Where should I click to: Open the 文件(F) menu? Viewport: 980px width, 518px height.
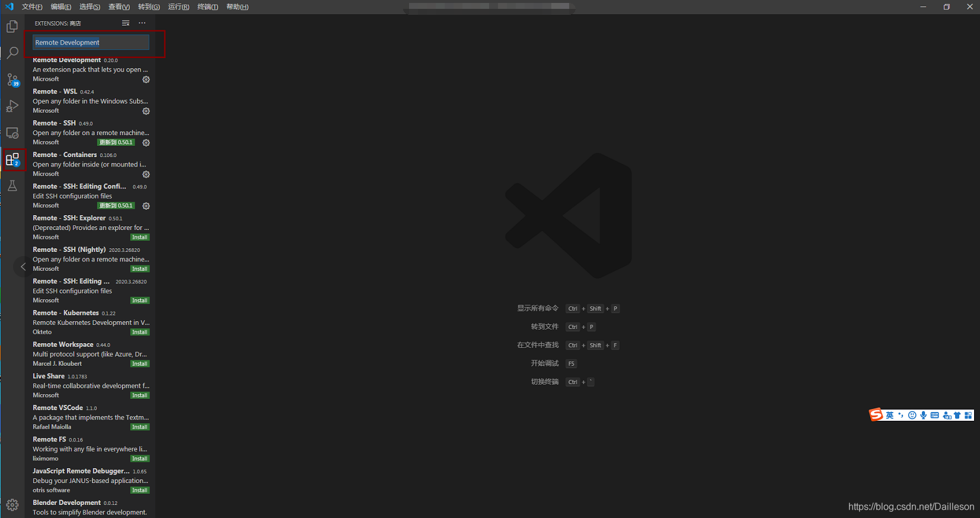[x=32, y=7]
